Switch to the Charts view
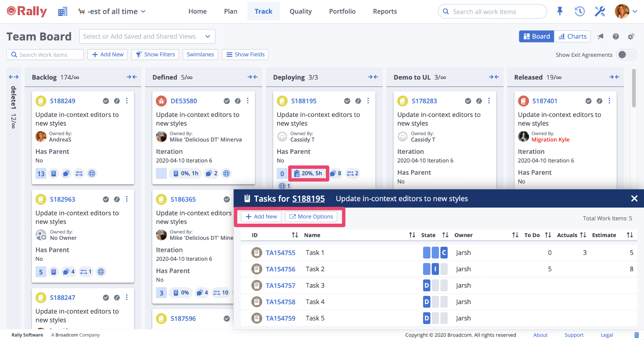 (x=573, y=36)
